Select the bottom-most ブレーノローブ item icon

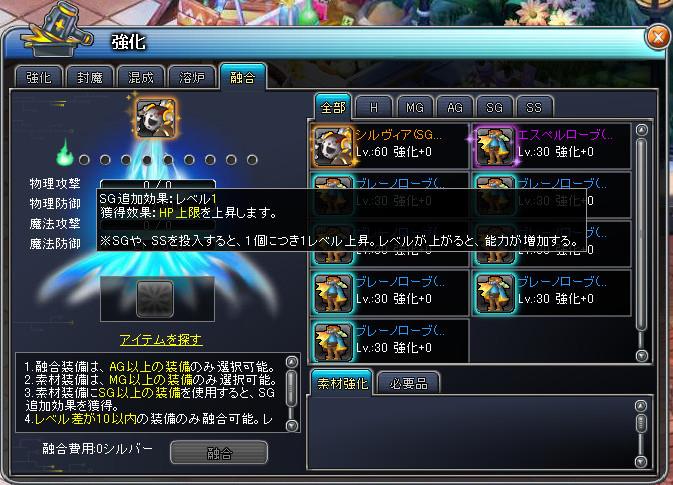coord(333,342)
